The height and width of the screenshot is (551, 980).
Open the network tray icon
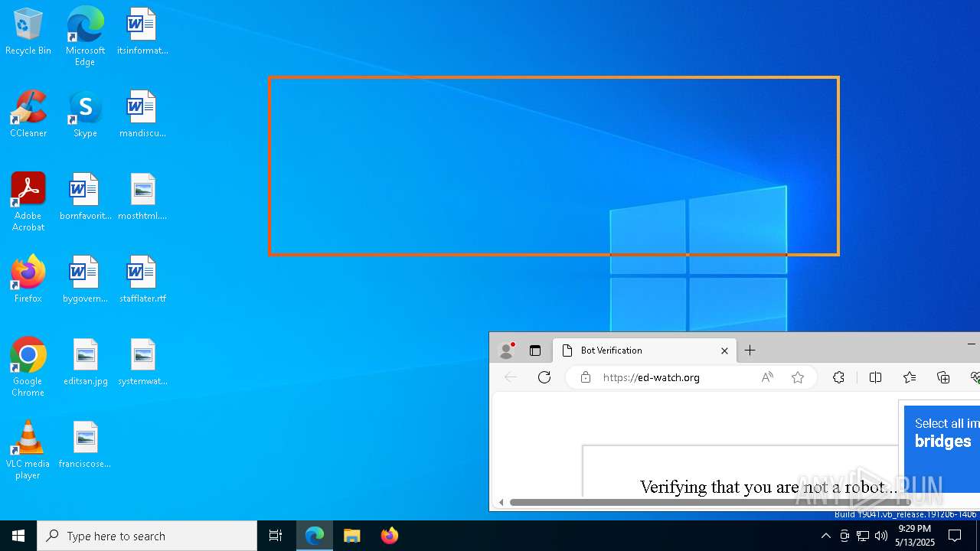click(863, 536)
